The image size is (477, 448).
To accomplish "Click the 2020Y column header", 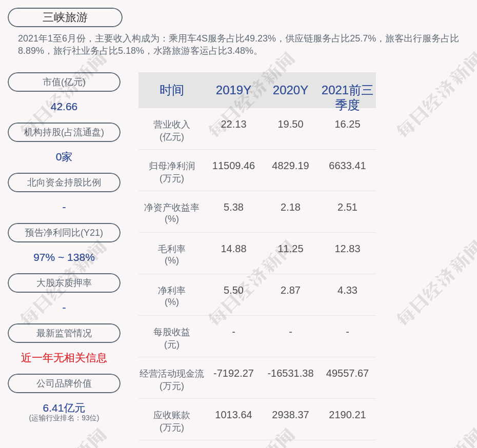I will click(290, 90).
